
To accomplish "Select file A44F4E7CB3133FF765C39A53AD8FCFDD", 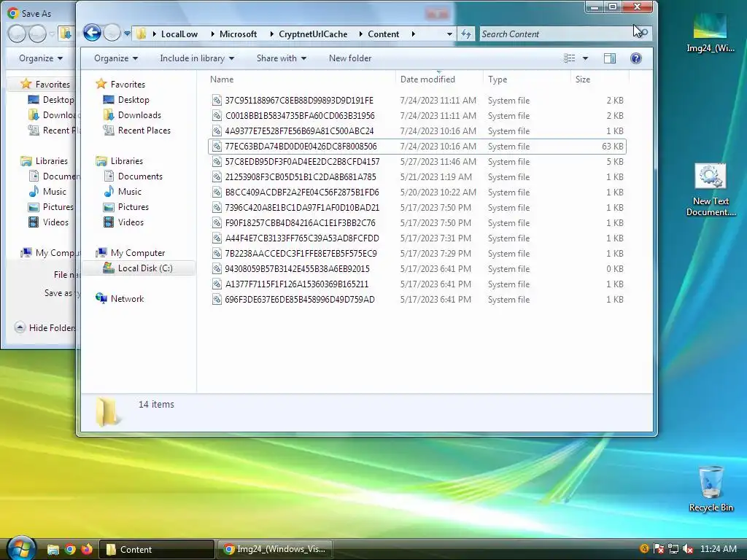I will tap(302, 238).
